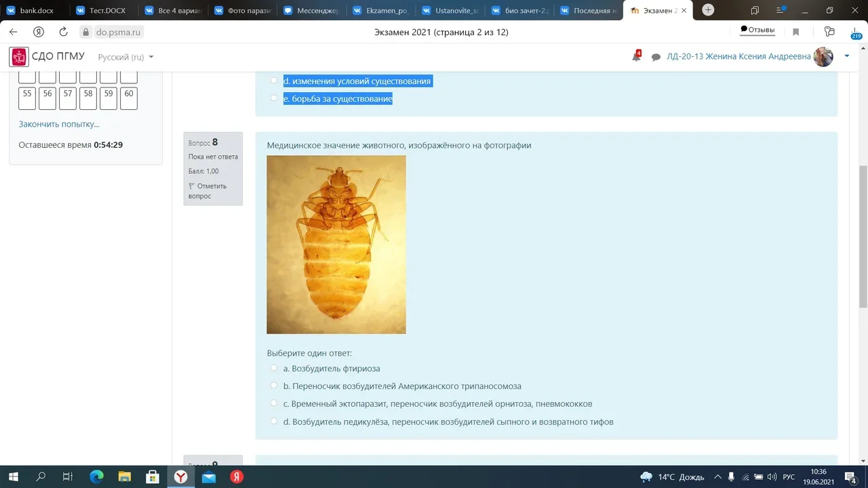The height and width of the screenshot is (488, 868).
Task: Click the Yandex home 'Я' icon
Action: coord(39,32)
